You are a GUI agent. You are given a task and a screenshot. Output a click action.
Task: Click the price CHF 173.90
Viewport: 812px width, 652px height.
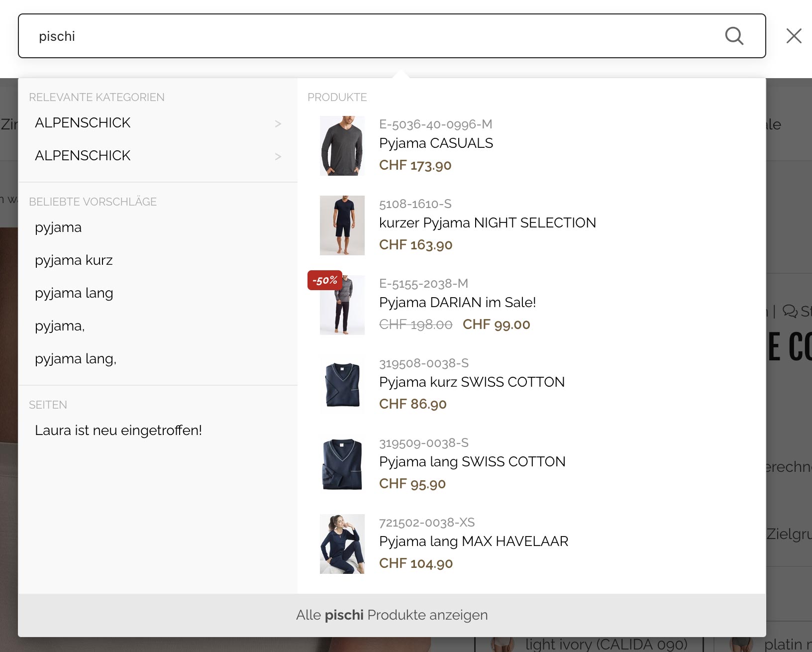tap(415, 165)
